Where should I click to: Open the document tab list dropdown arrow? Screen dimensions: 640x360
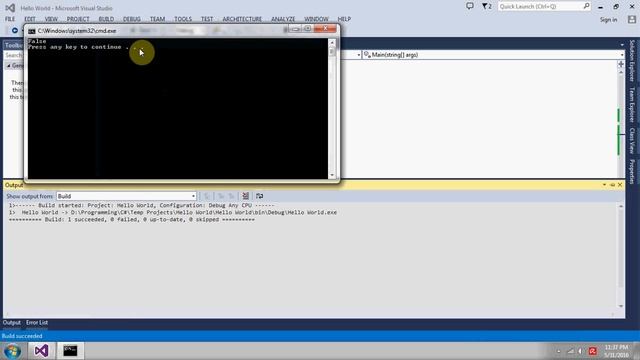(x=622, y=45)
